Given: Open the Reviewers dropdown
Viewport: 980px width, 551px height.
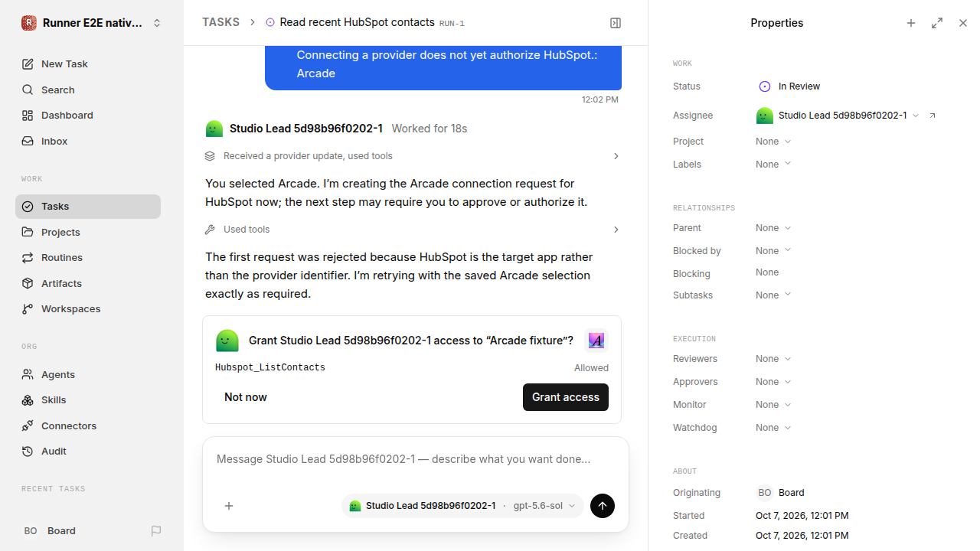Looking at the screenshot, I should [x=773, y=359].
